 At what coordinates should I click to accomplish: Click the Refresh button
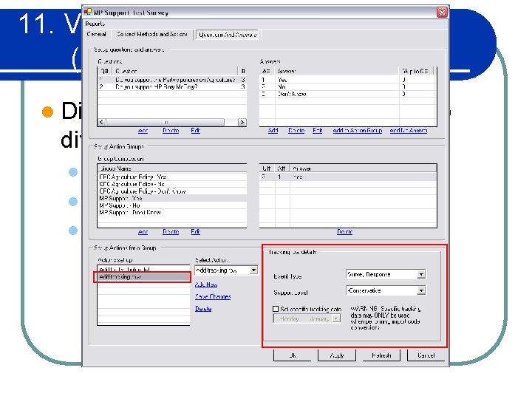(381, 355)
